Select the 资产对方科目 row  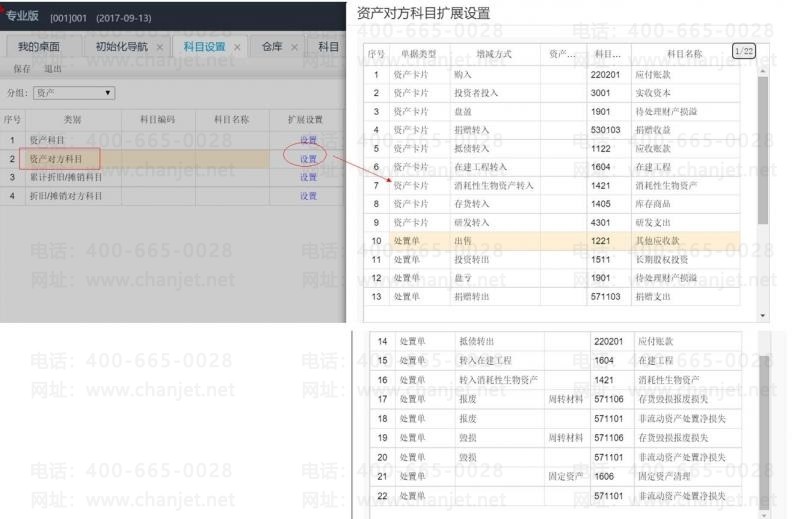point(172,159)
